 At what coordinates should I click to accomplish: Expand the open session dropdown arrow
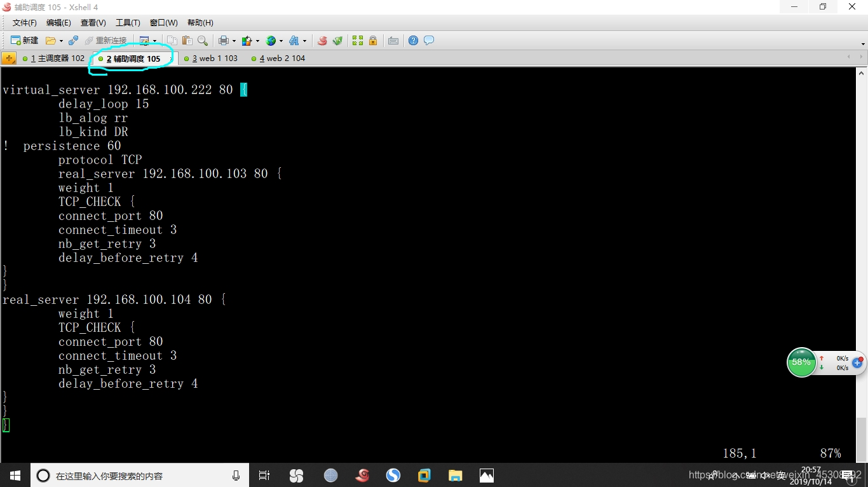[61, 41]
